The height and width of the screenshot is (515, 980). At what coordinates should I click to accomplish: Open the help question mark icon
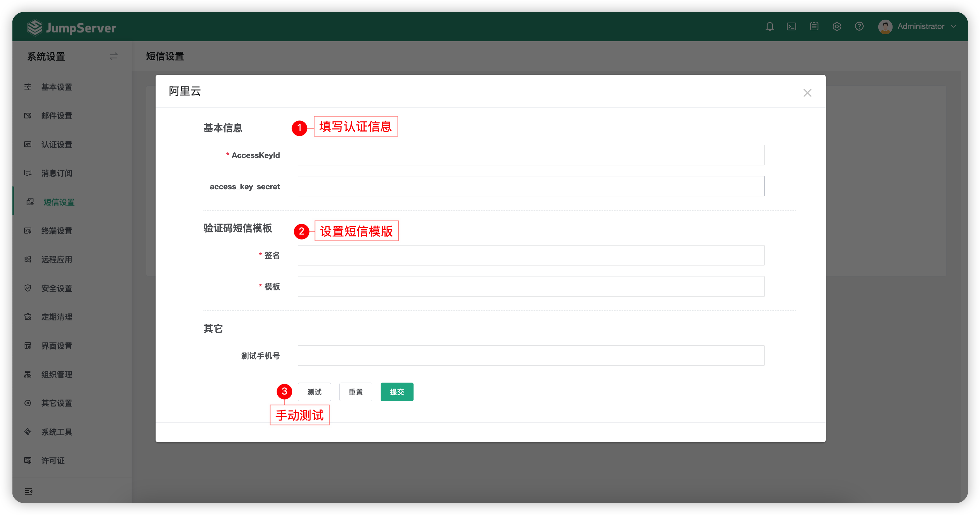[x=859, y=26]
